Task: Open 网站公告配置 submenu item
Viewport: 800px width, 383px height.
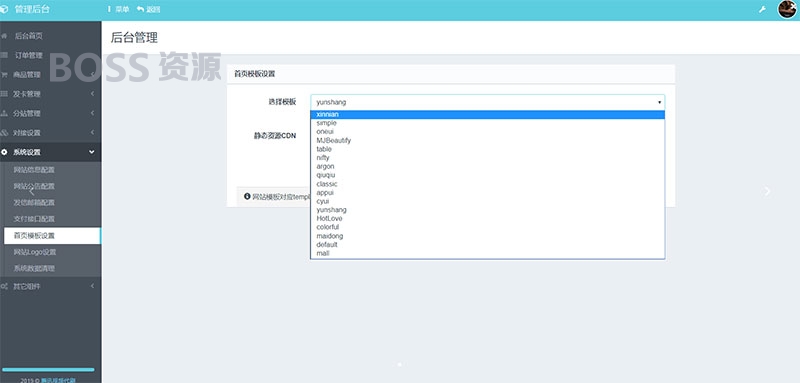Action: pos(34,186)
